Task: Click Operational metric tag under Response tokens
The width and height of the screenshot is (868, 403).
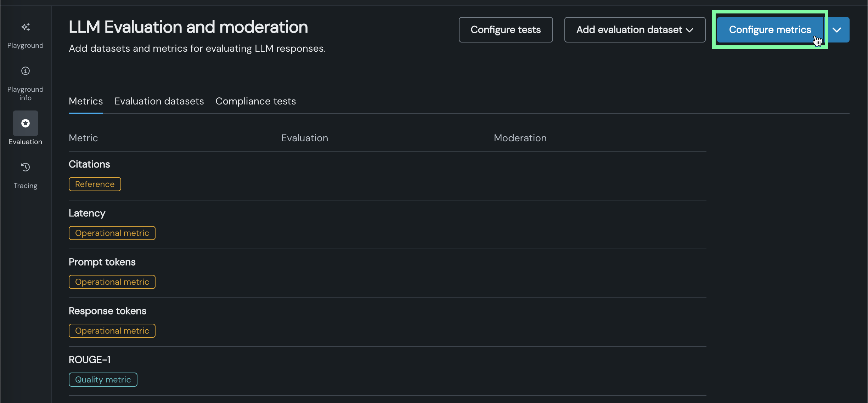Action: point(112,331)
